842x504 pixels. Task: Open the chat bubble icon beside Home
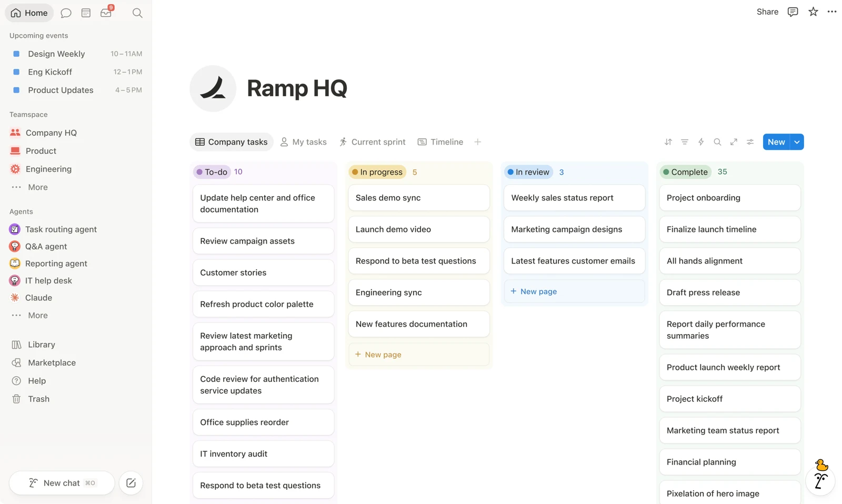point(66,13)
